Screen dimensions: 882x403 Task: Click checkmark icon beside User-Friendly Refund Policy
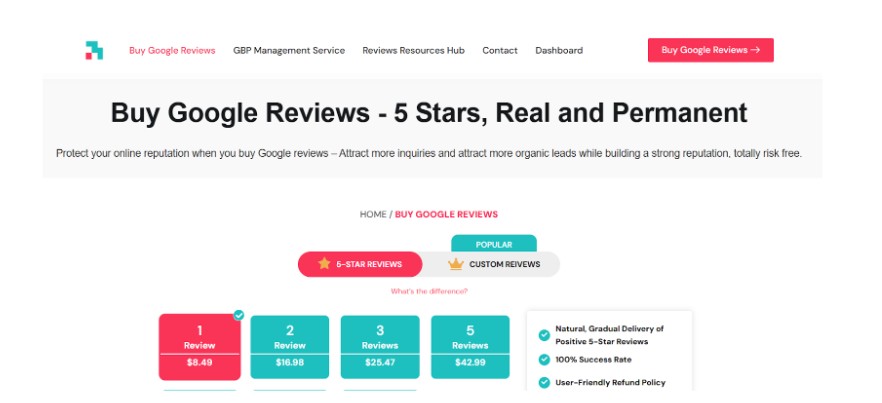(x=544, y=382)
